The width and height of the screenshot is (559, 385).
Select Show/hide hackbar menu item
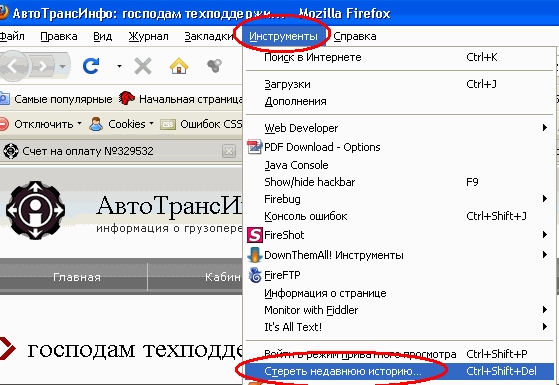pos(400,182)
